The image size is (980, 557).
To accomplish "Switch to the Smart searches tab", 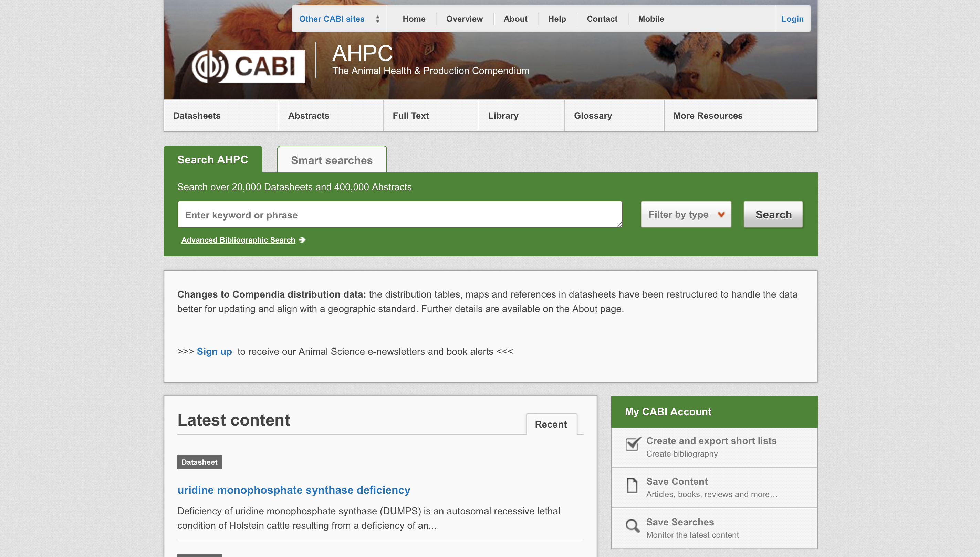I will click(332, 160).
